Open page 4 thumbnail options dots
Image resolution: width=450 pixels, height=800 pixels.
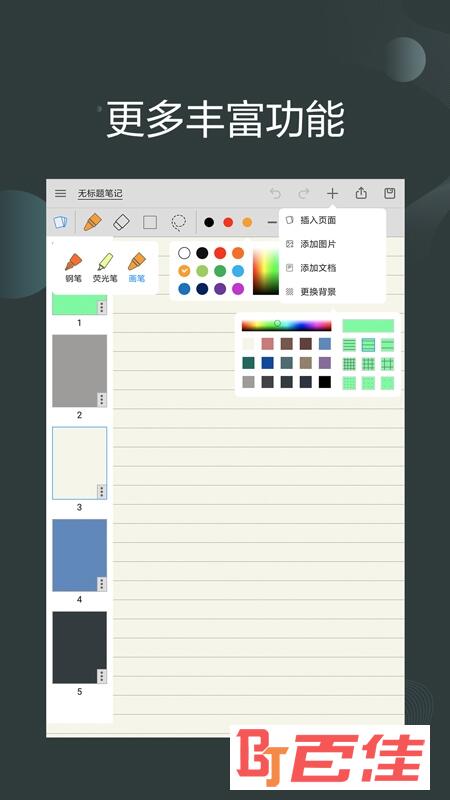(102, 584)
